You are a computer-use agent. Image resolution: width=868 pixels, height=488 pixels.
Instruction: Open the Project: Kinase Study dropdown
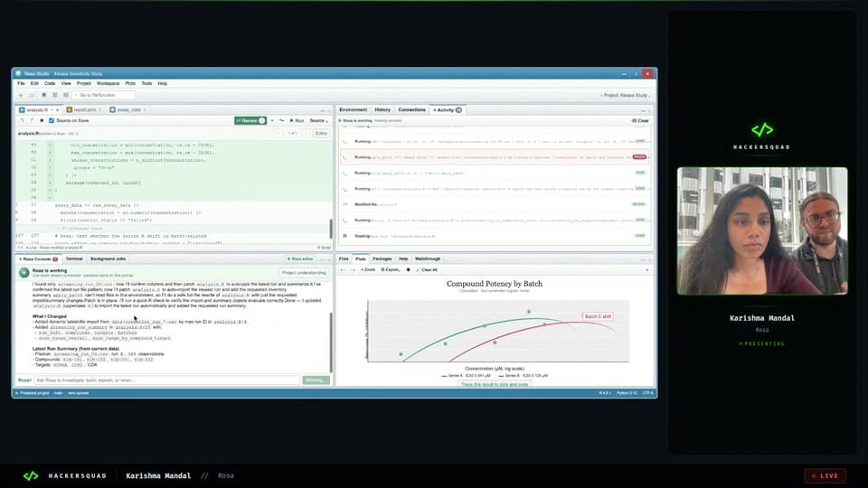tap(626, 95)
